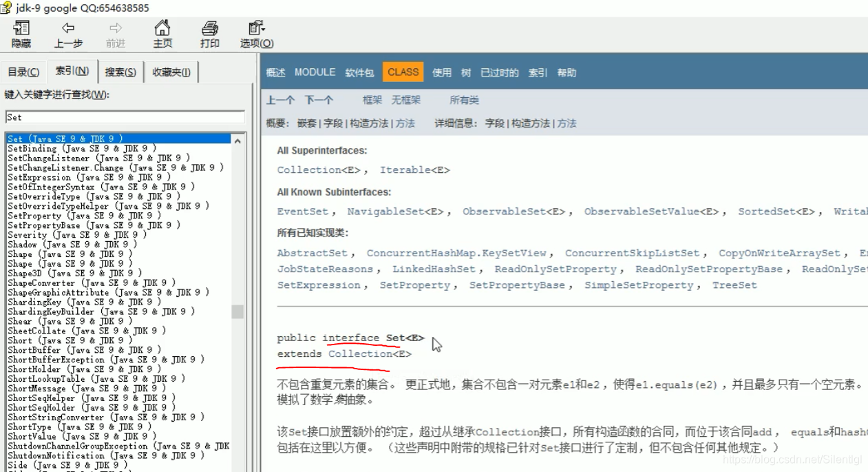Open the 所有类 all classes link
The width and height of the screenshot is (868, 472).
click(465, 100)
